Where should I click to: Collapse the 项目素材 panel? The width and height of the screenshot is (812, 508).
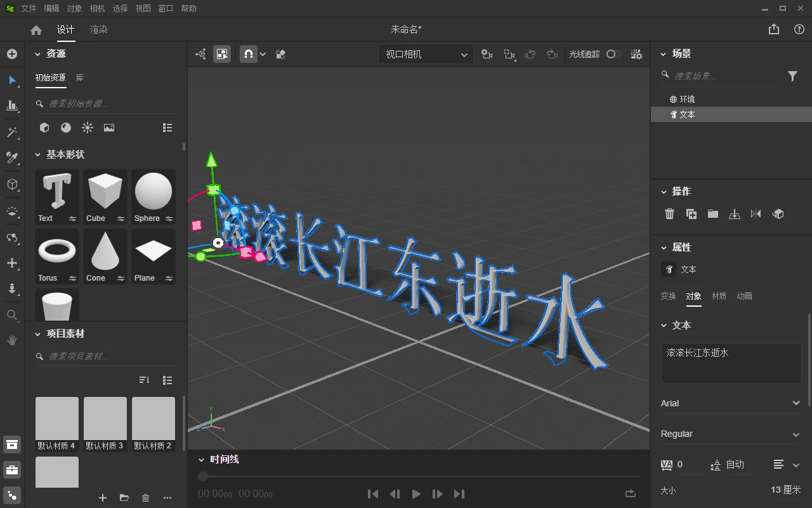tap(37, 333)
